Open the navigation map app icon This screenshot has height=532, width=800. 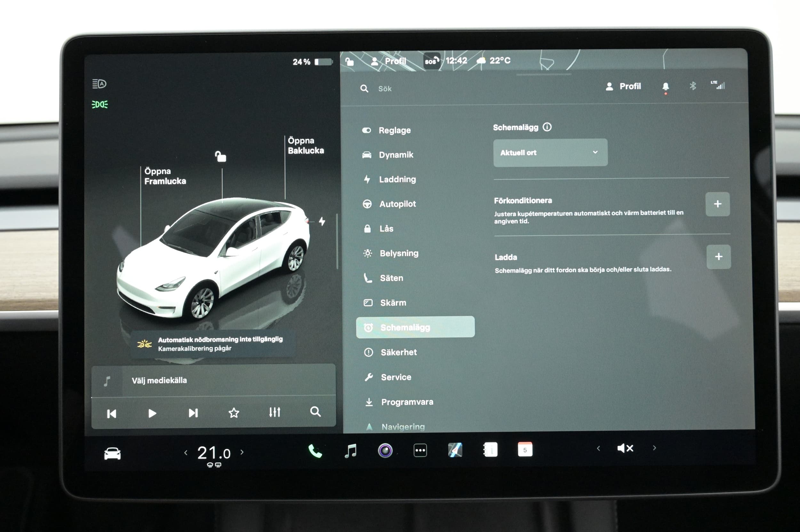click(455, 450)
